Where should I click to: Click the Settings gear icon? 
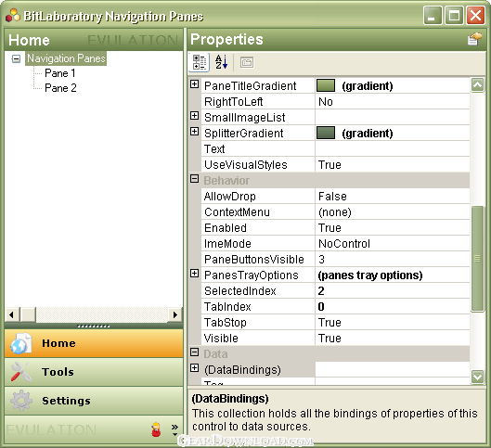coord(21,401)
